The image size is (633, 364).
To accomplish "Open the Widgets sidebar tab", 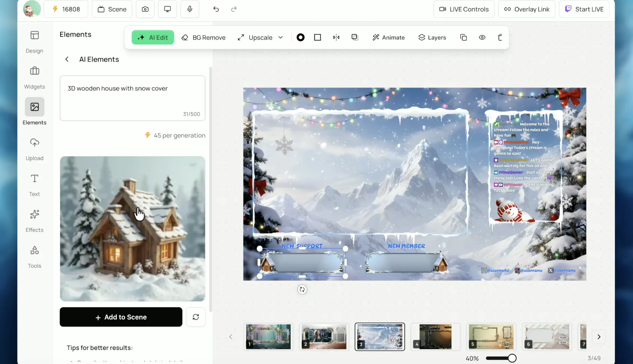I will click(35, 77).
